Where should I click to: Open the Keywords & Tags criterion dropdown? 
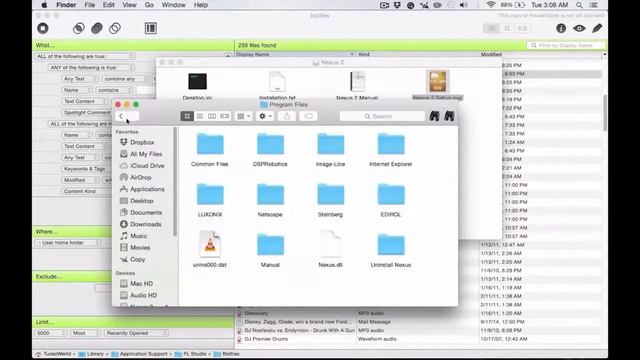click(x=85, y=169)
